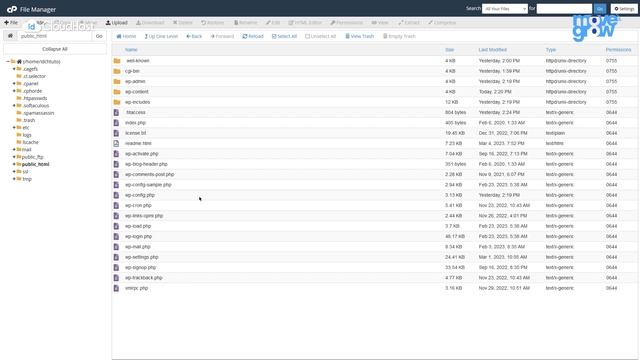Select the logs folder in the tree
The height and width of the screenshot is (360, 640).
pos(27,135)
